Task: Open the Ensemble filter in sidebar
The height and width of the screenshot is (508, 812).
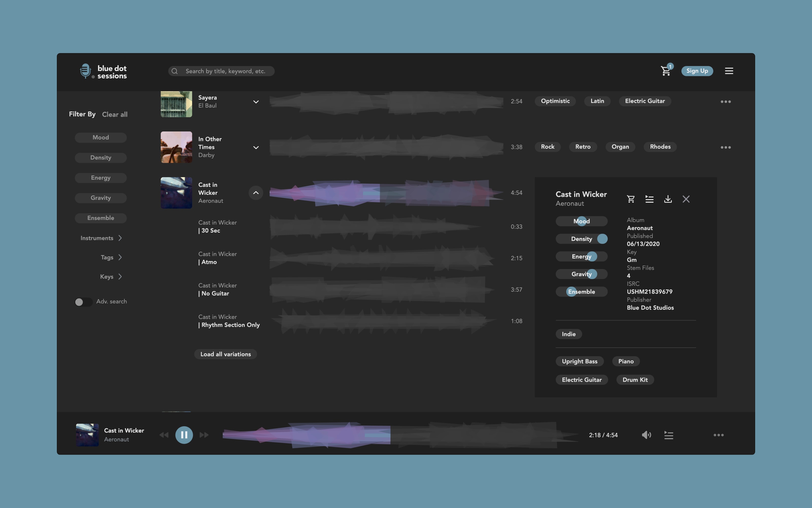Action: [101, 218]
